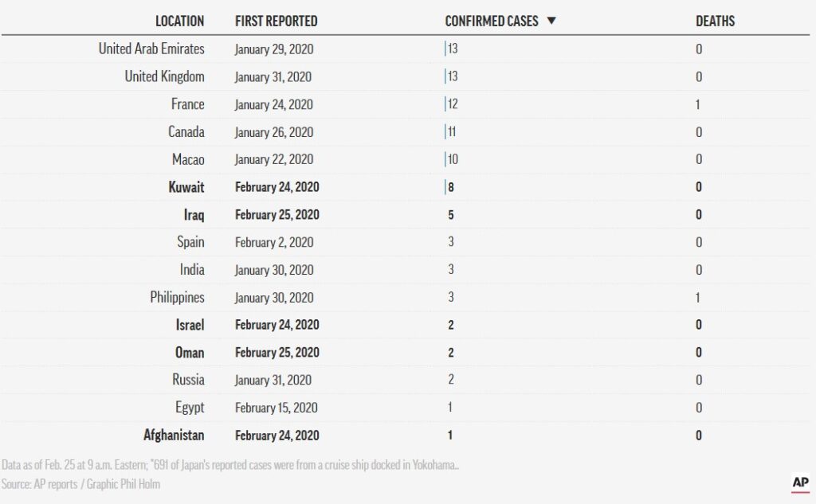
Task: Click the First Reported column header
Action: click(x=276, y=21)
